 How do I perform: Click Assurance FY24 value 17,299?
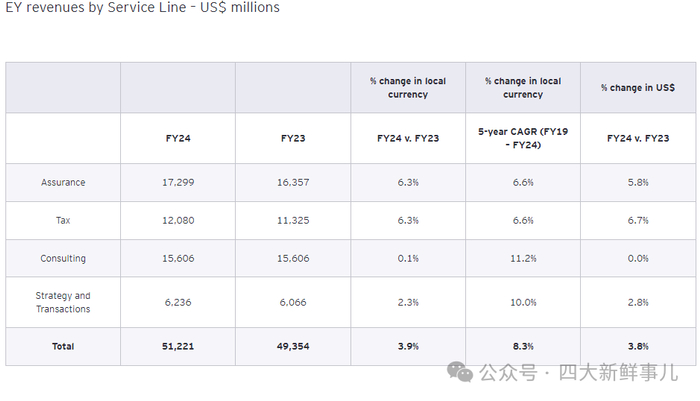click(178, 183)
